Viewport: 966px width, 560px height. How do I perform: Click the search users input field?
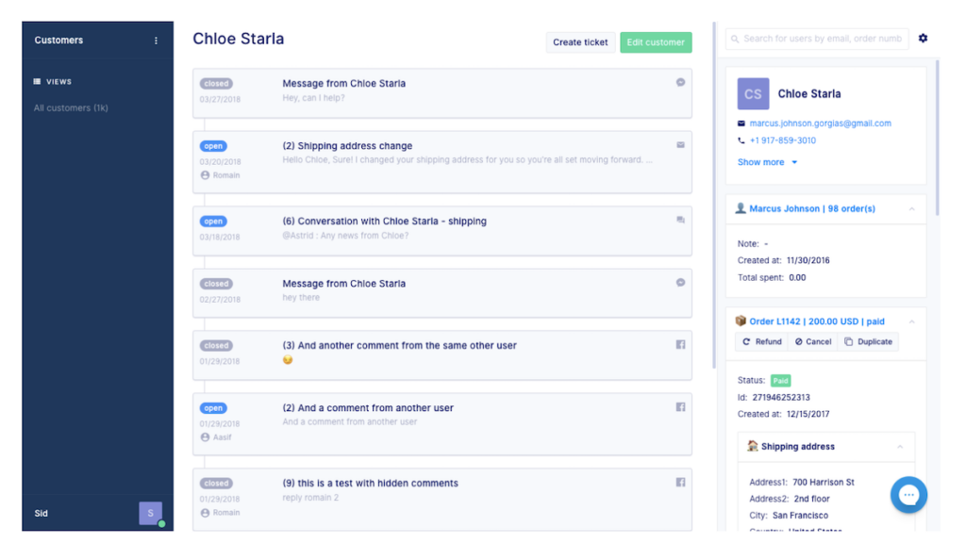click(x=817, y=39)
